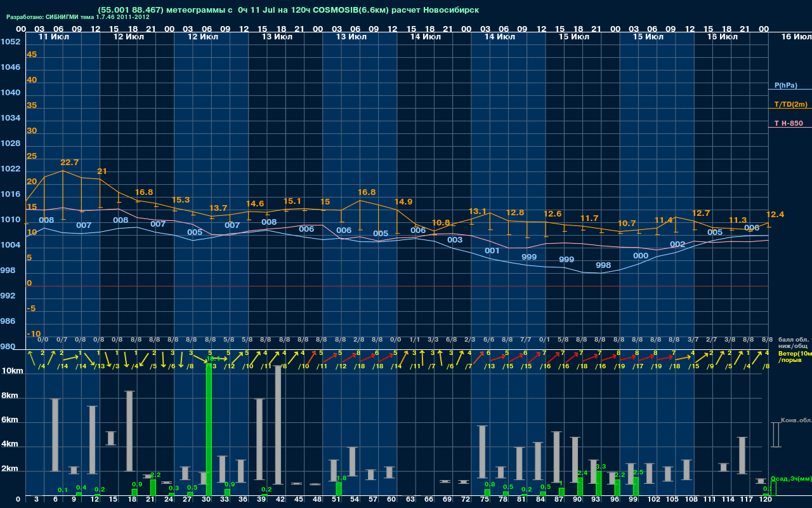Click the 'Осад,3ч(мм)' legend label
The width and height of the screenshot is (812, 508).
[791, 478]
